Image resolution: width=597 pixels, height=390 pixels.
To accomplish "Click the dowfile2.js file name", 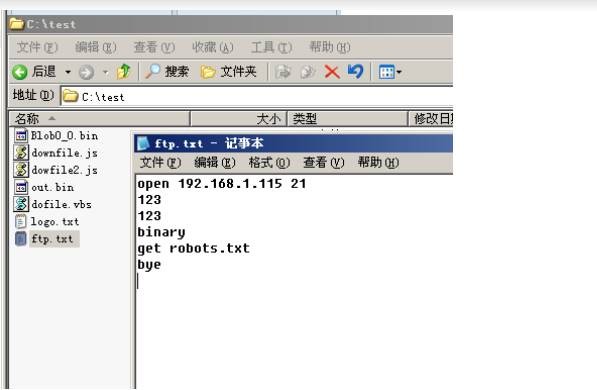I will (x=64, y=170).
